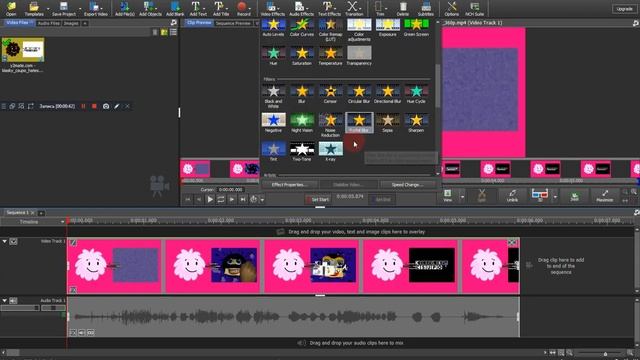Adjust Audio Track 1 volume slider
This screenshot has width=640, height=360.
(x=20, y=308)
